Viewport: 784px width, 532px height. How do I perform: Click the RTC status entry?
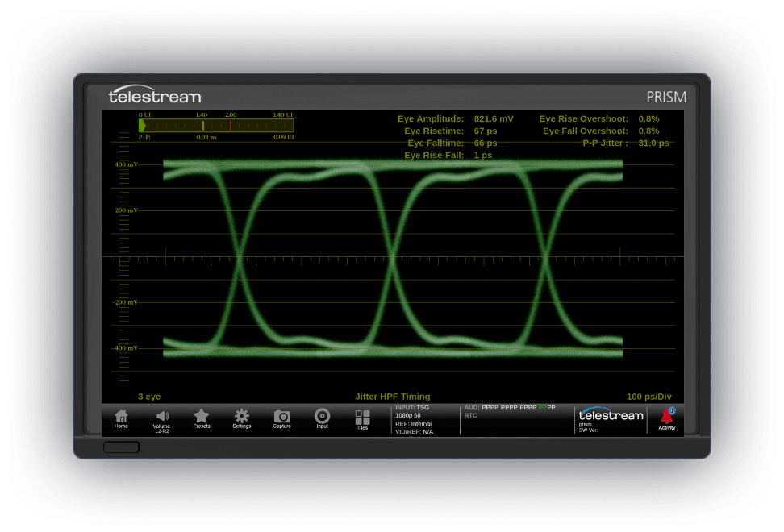[470, 416]
